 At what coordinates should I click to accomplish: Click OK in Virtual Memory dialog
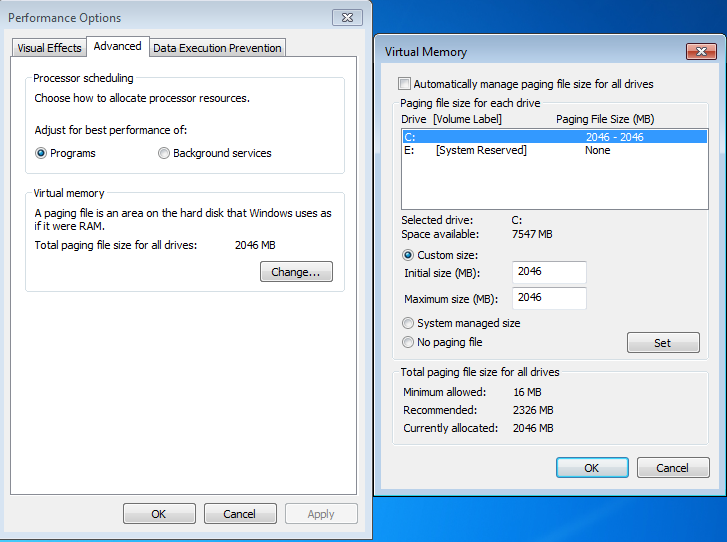click(x=592, y=468)
